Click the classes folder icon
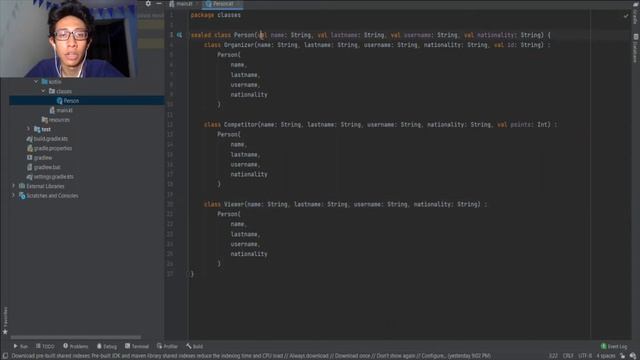The image size is (640, 360). [52, 91]
